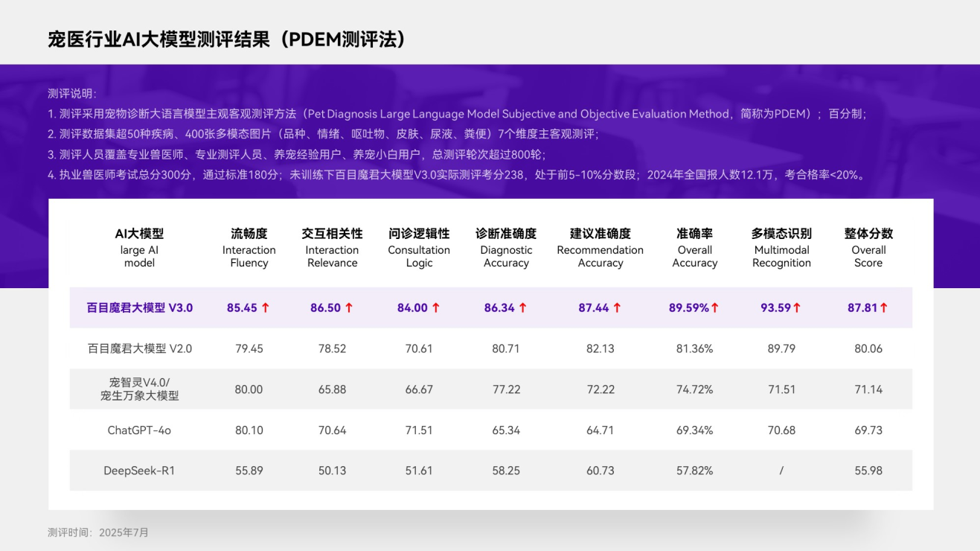The image size is (980, 551).
Task: Click the 70.61 cell in V2.0 row
Action: (419, 348)
